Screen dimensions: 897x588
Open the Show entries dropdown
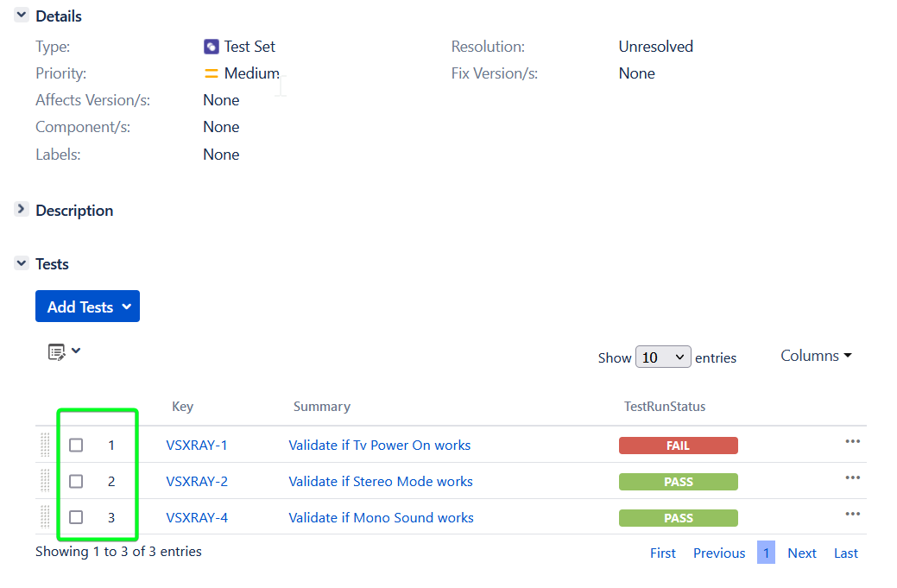(663, 356)
